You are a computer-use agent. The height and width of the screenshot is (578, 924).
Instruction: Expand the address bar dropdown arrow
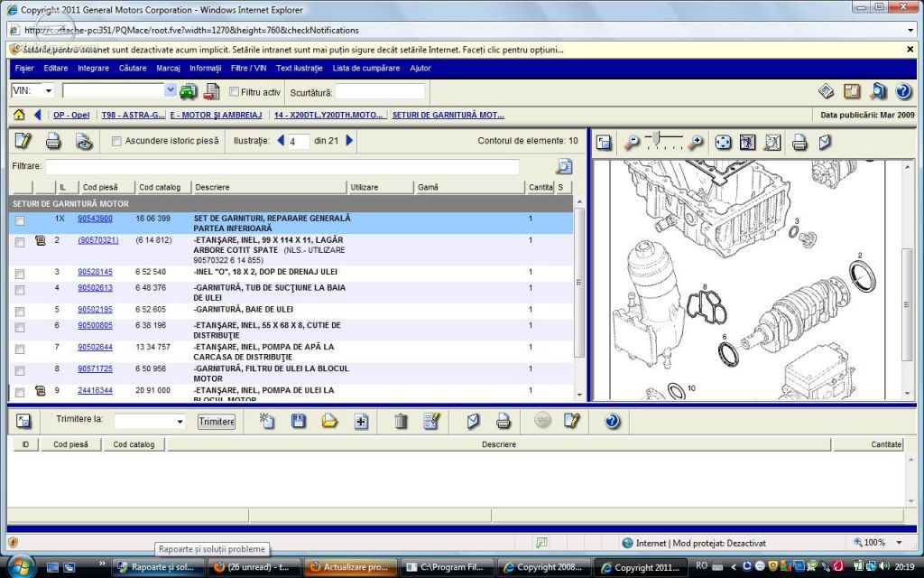911,30
